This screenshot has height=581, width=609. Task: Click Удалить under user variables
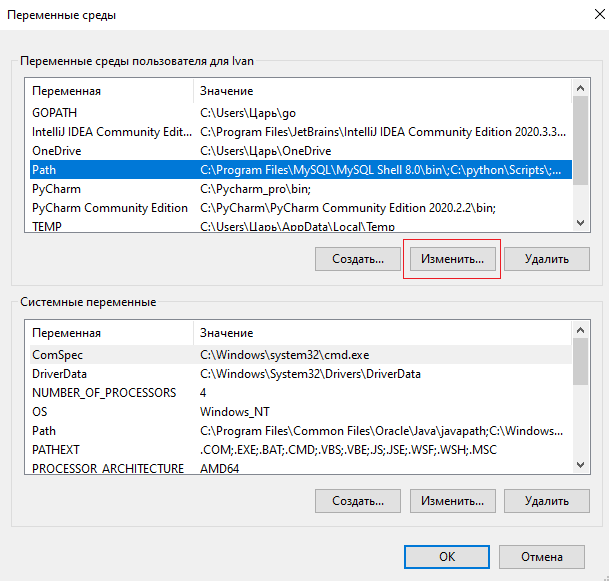547,259
